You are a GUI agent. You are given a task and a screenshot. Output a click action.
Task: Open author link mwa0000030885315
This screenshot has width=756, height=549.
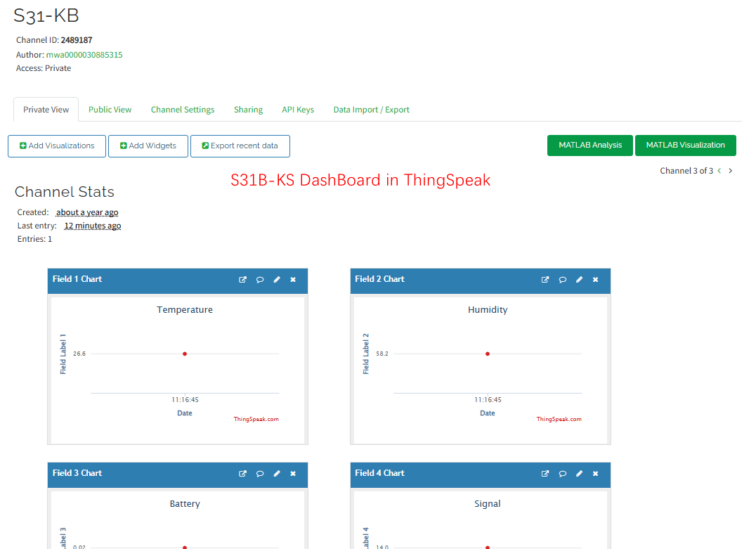click(84, 55)
